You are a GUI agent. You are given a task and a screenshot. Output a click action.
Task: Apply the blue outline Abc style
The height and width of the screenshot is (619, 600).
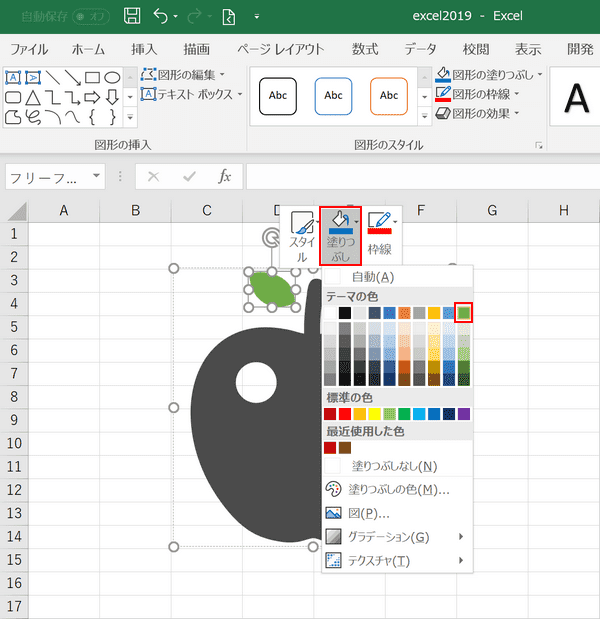coord(333,96)
